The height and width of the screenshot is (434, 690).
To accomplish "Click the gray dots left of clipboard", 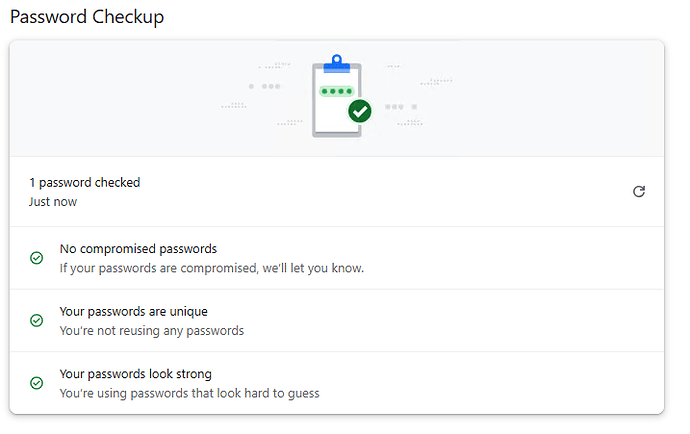I will click(x=264, y=86).
